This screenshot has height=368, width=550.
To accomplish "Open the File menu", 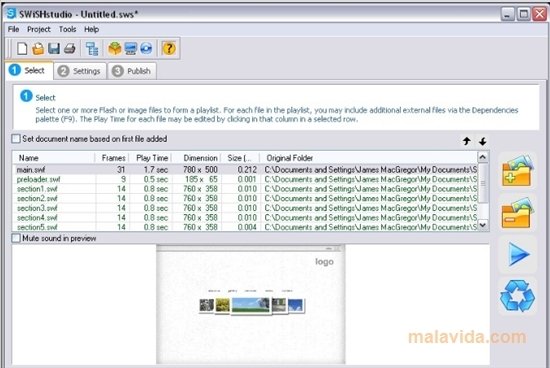I will click(x=13, y=29).
